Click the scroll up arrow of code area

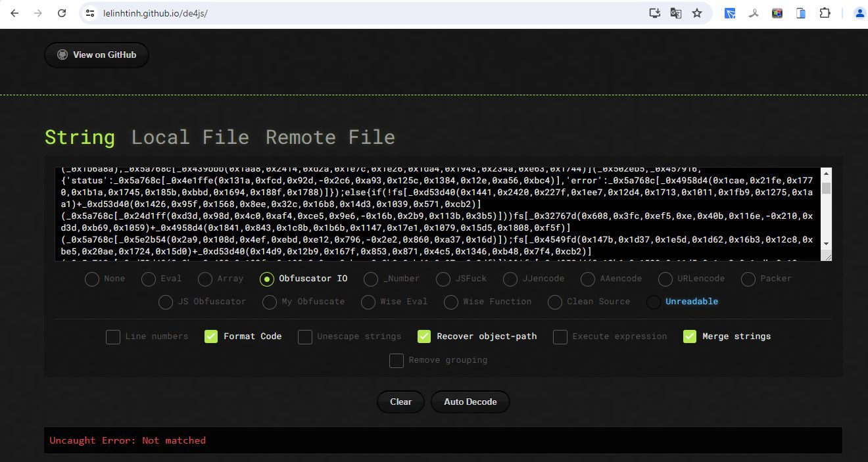click(827, 173)
